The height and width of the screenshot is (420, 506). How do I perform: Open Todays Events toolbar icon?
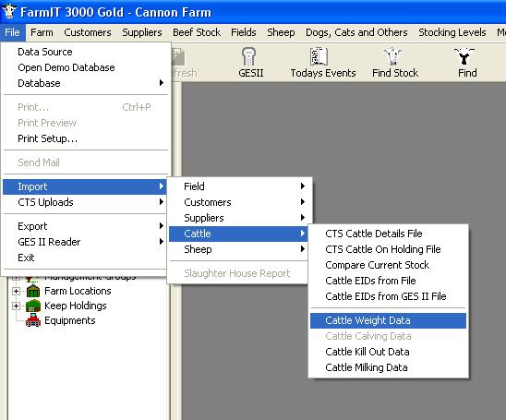(319, 56)
